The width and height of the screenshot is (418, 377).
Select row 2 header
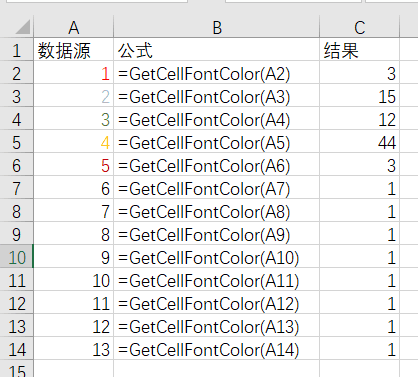pos(17,73)
